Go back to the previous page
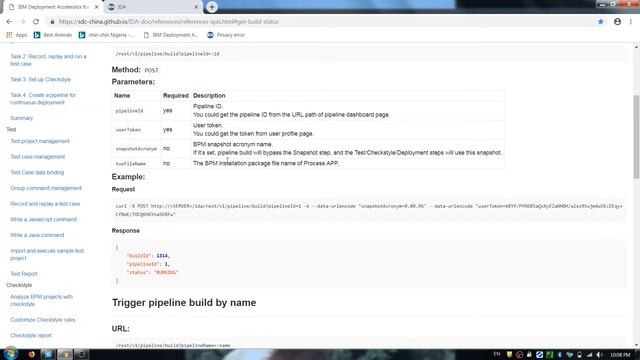Screen dimensions: 640x360 click(x=9, y=22)
